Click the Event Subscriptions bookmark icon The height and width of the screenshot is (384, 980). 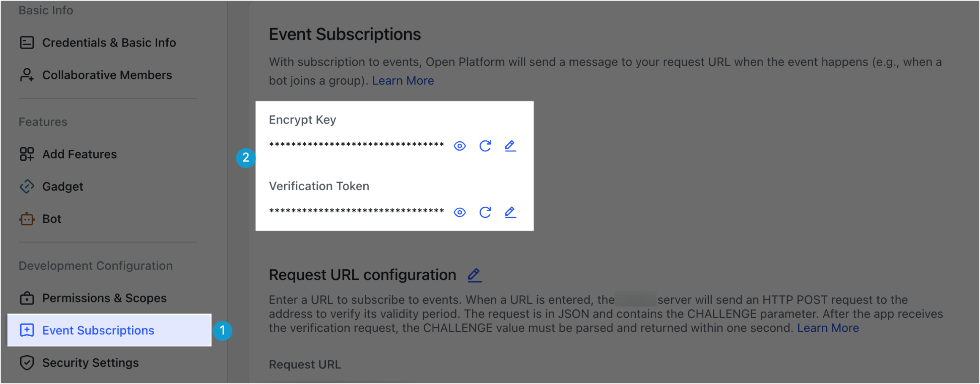coord(27,330)
